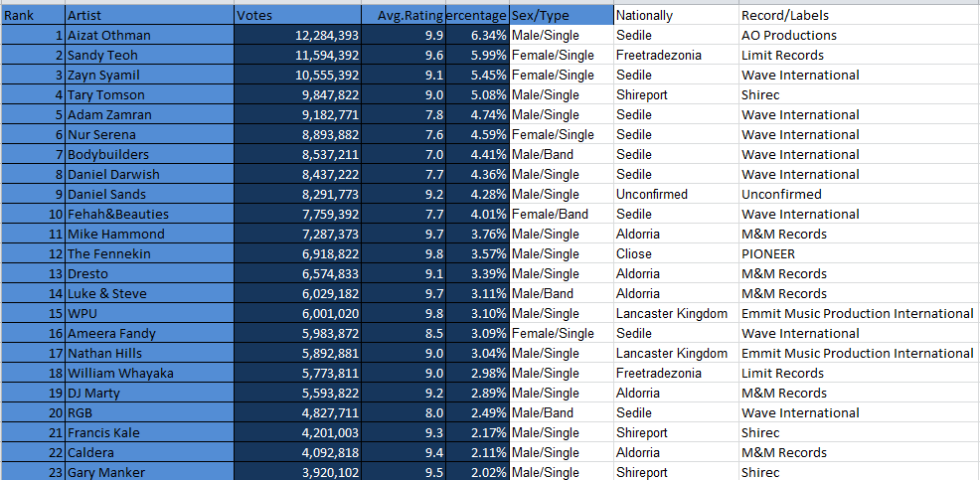Screen dimensions: 980x480
Task: Select the Nationally header cell
Action: [676, 15]
